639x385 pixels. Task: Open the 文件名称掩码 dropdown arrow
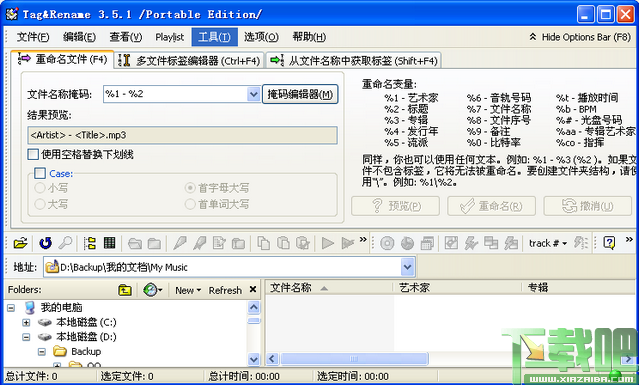click(253, 95)
